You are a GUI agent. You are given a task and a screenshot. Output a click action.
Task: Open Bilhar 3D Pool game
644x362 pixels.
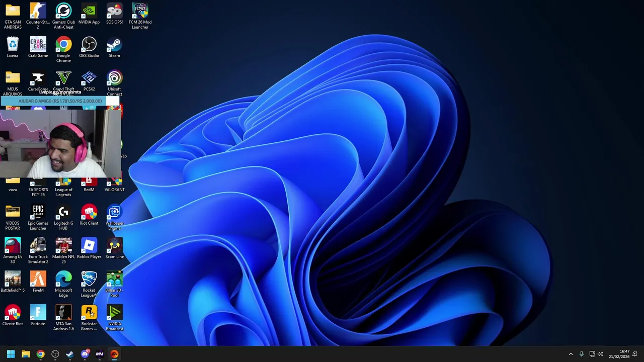coord(114,285)
